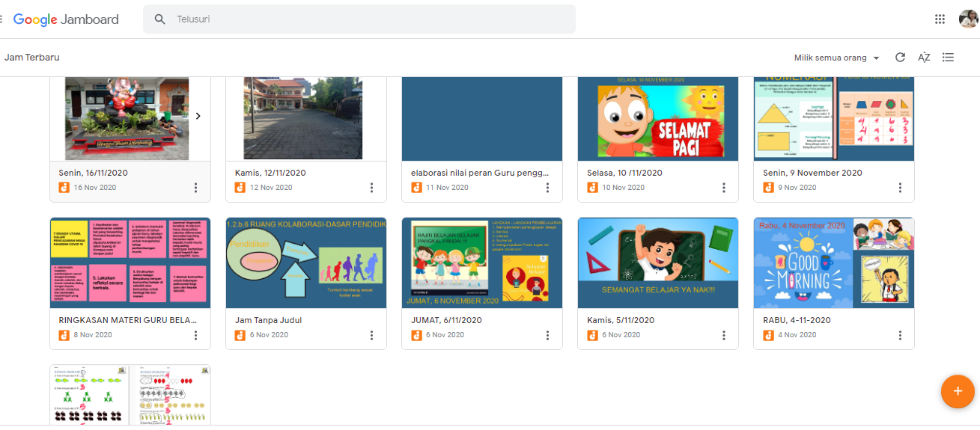Click the search magnifier icon
980x430 pixels.
pyautogui.click(x=159, y=19)
